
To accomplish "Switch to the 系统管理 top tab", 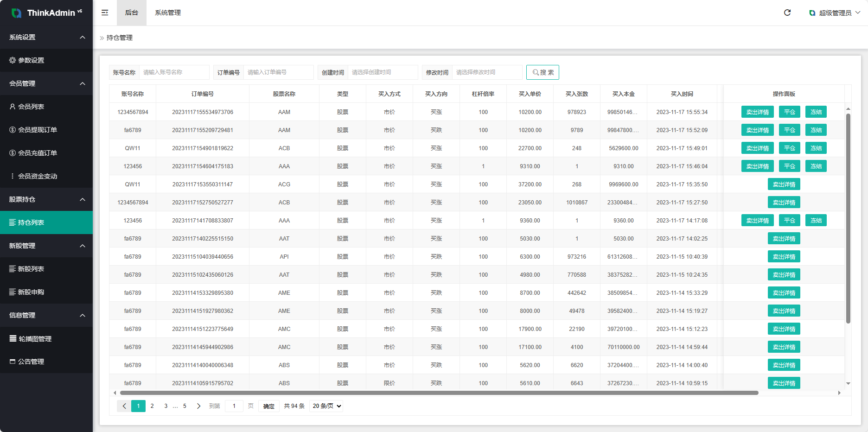I will [x=168, y=13].
